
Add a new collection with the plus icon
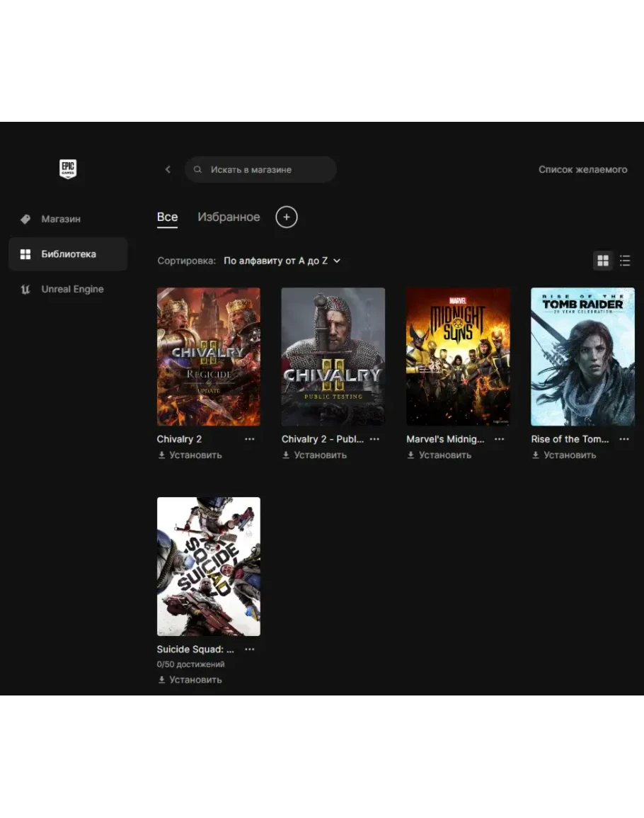[286, 217]
